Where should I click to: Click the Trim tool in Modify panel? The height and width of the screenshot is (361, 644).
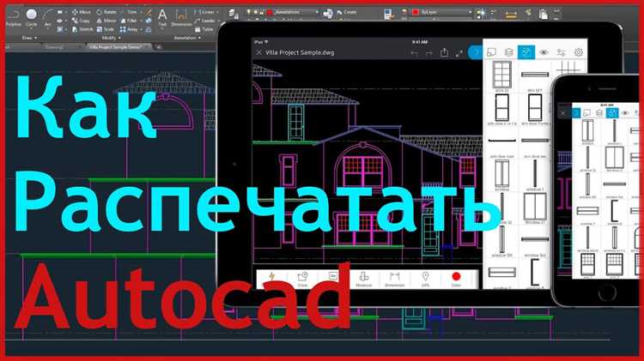[129, 12]
